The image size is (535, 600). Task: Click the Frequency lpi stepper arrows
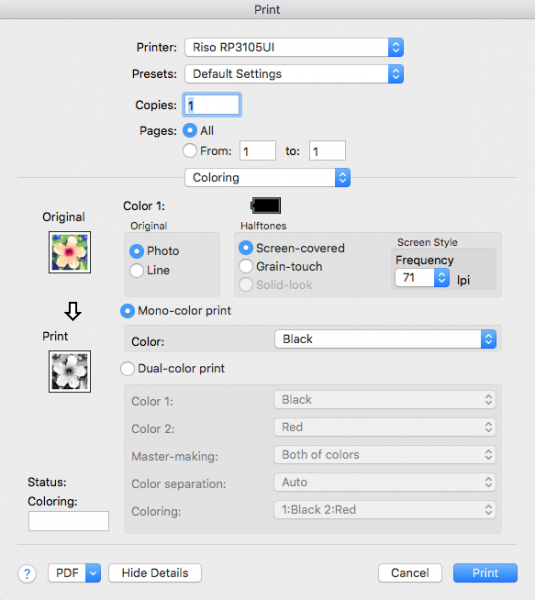[442, 278]
